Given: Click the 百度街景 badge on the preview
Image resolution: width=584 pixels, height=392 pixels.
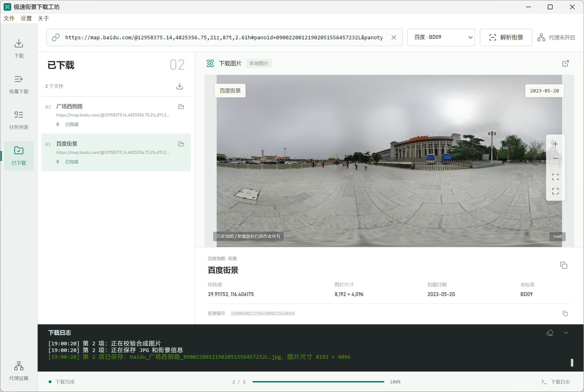Looking at the screenshot, I should [x=230, y=91].
